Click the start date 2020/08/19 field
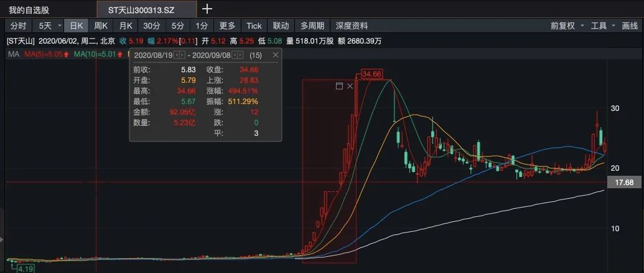The height and width of the screenshot is (273, 644). [x=154, y=55]
